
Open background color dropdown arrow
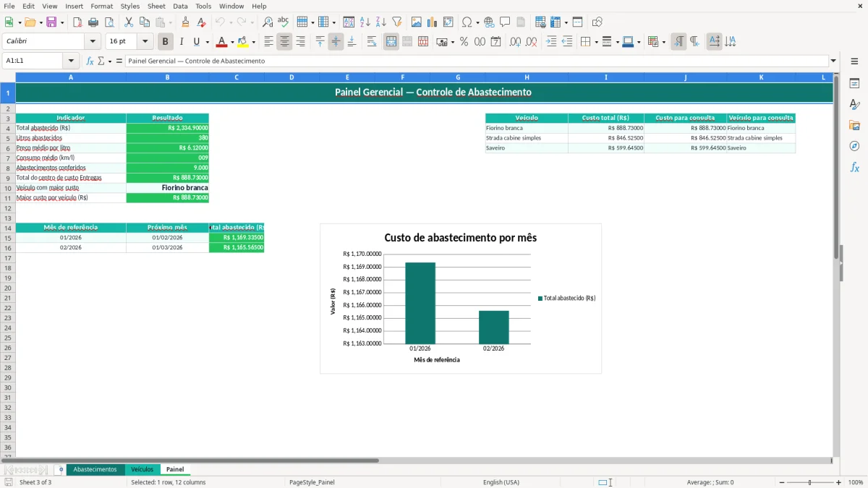click(x=253, y=42)
